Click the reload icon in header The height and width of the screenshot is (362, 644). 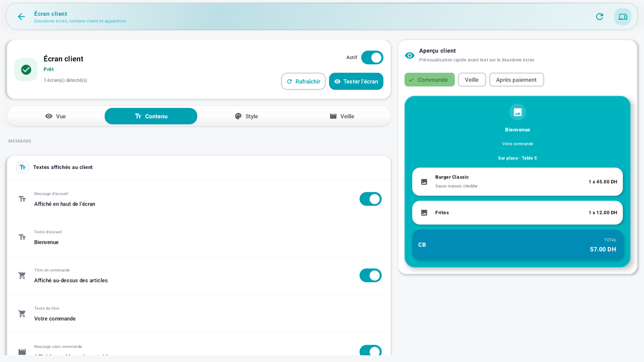tap(599, 16)
